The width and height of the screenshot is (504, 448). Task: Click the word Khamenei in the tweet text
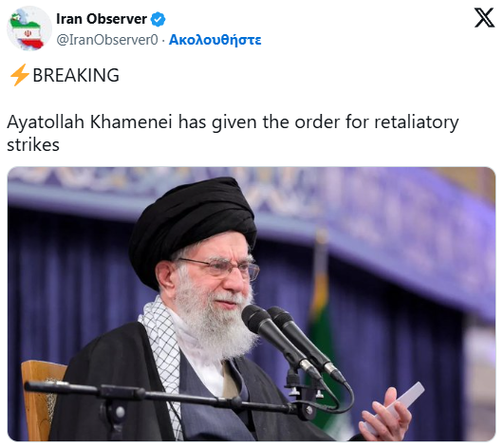[131, 122]
